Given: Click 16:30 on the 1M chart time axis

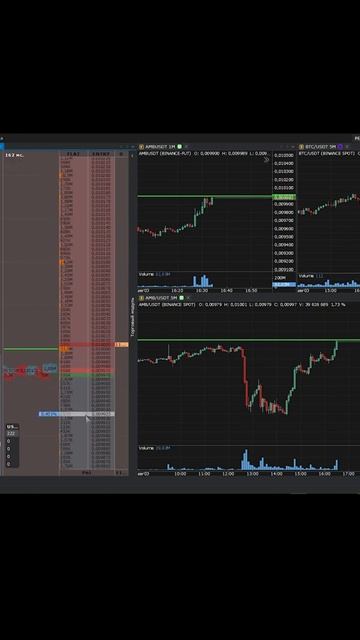Looking at the screenshot, I should coord(202,290).
